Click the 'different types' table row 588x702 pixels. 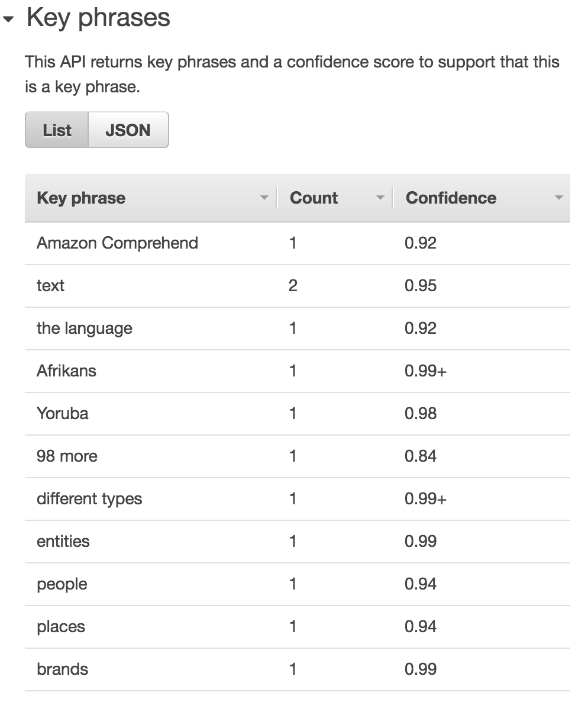89,499
